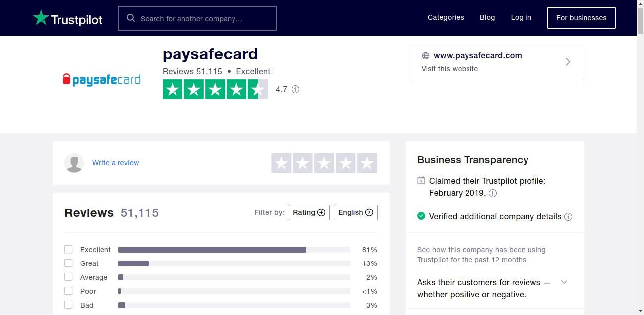
Task: Click Verified additional company details text
Action: click(495, 216)
